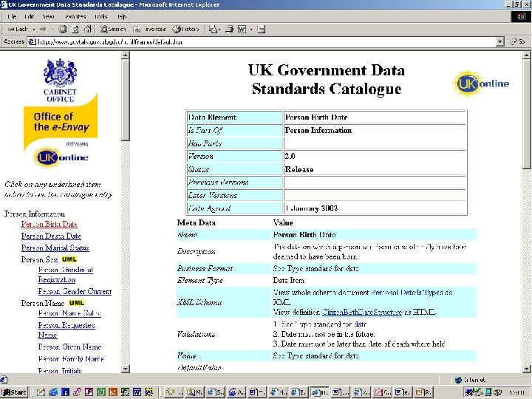This screenshot has width=532, height=399.
Task: Stop loading the page with Stop icon
Action: (62, 29)
